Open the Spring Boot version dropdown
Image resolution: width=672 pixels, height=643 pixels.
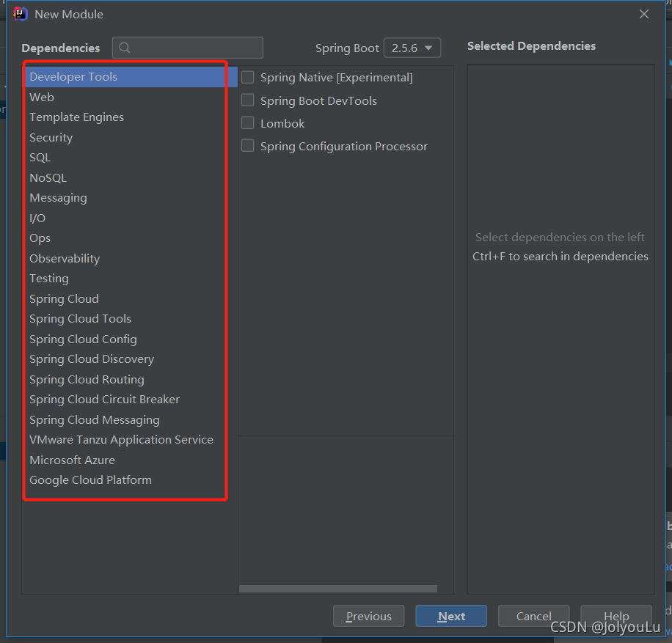(x=412, y=48)
